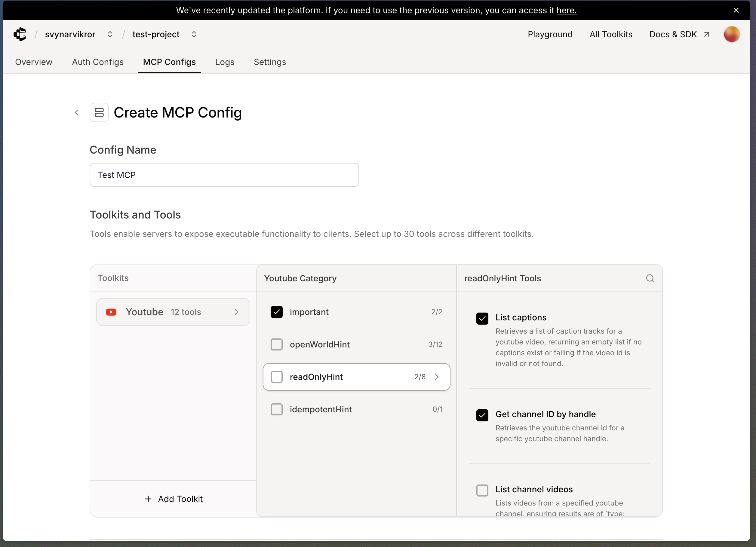Click the user avatar icon

coord(731,34)
